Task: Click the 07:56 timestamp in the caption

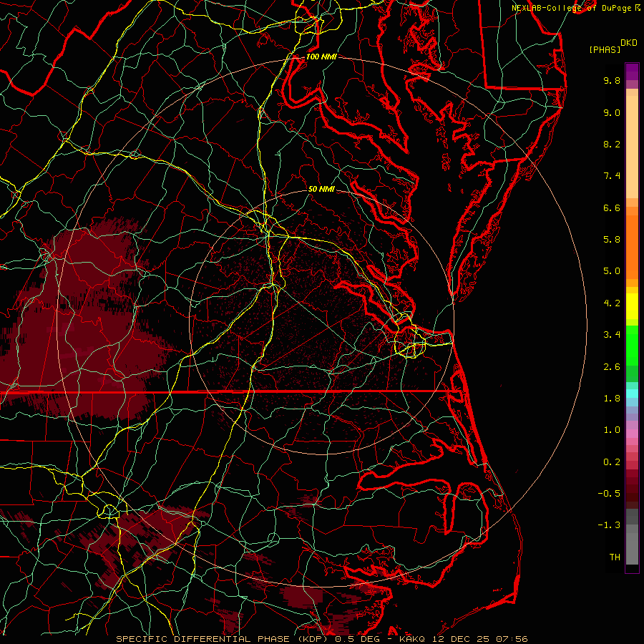Action: 512,639
